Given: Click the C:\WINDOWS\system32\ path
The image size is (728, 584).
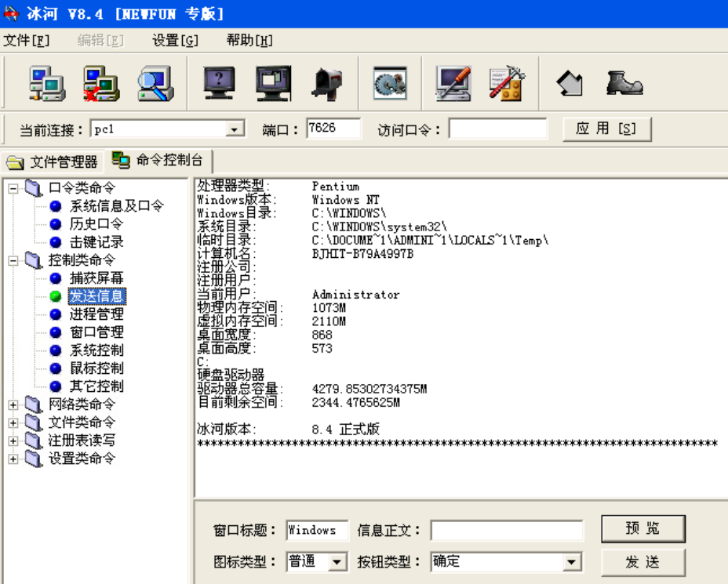Looking at the screenshot, I should (x=380, y=227).
